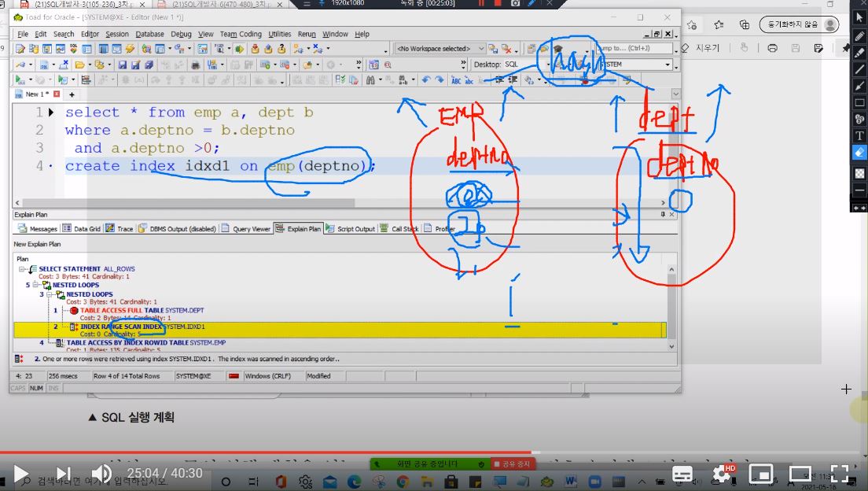Viewport: 868px width, 491px height.
Task: Click the Execute statement green arrow icon
Action: pos(20,80)
